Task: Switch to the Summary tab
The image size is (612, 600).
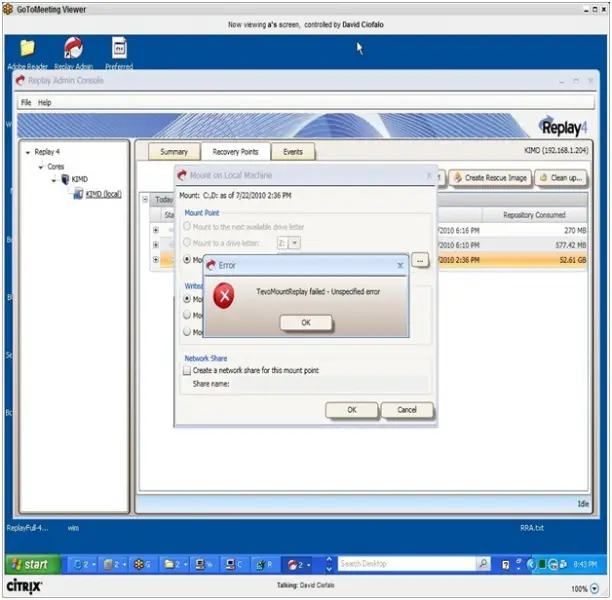Action: 174,151
